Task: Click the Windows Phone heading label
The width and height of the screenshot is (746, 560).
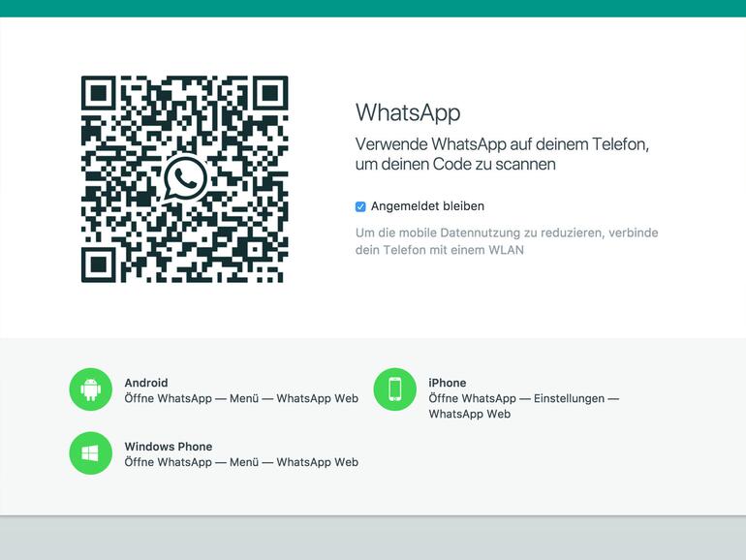Action: pos(169,447)
